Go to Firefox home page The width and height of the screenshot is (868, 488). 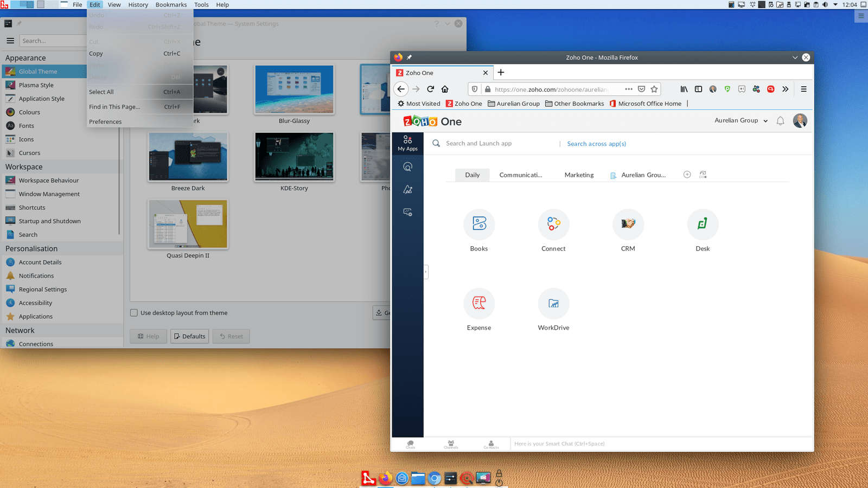pos(445,89)
